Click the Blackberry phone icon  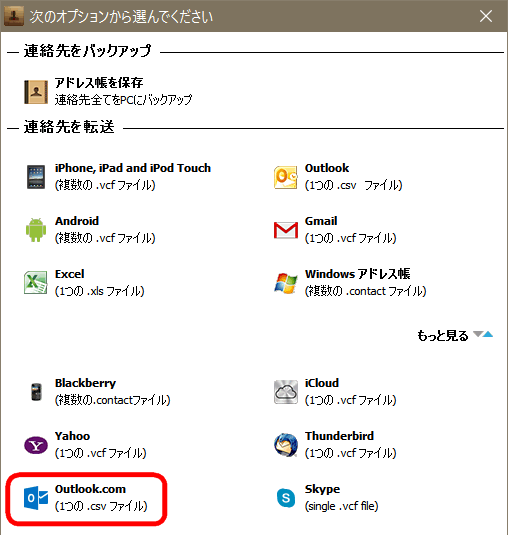[36, 392]
